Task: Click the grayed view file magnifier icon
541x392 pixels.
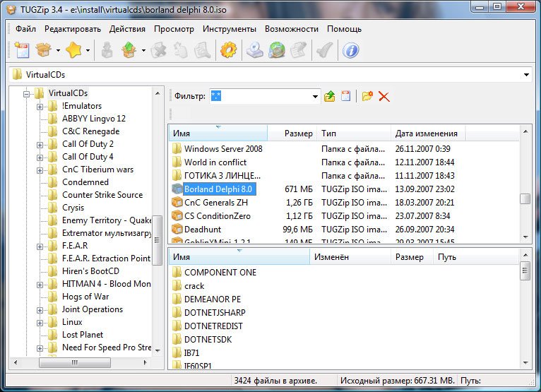Action: 202,50
